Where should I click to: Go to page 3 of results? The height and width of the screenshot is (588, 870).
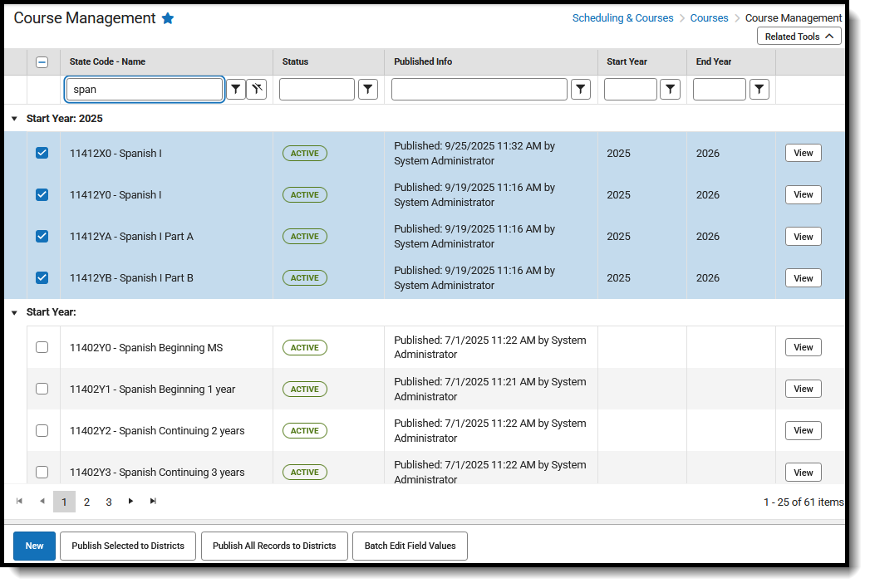coord(108,501)
